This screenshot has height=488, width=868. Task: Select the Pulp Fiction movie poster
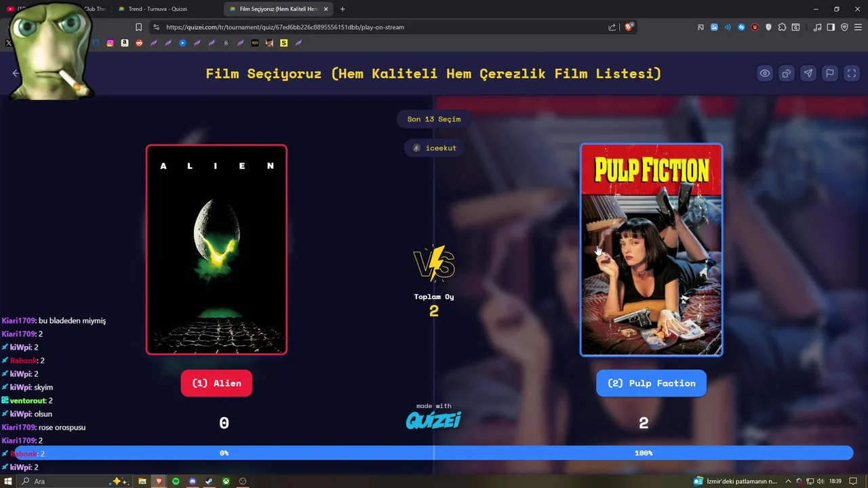point(651,249)
